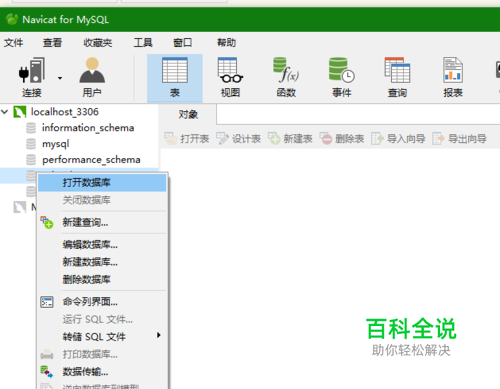Expand the 连接 dropdown arrow
This screenshot has height=389, width=500.
click(x=60, y=78)
